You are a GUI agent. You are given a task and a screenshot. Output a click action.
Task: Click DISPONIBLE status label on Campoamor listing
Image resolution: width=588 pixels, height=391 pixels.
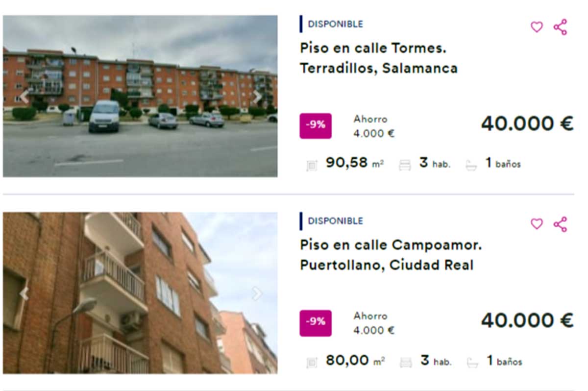(335, 221)
